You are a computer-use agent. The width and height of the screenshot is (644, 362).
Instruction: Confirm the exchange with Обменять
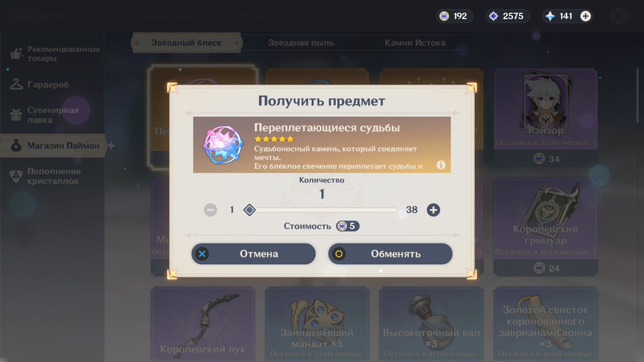point(390,254)
